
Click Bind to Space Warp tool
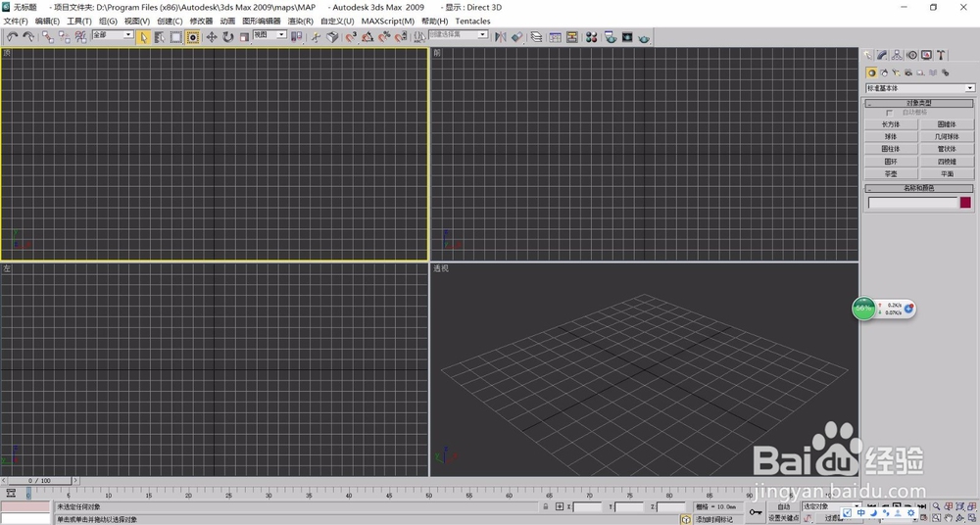point(80,37)
